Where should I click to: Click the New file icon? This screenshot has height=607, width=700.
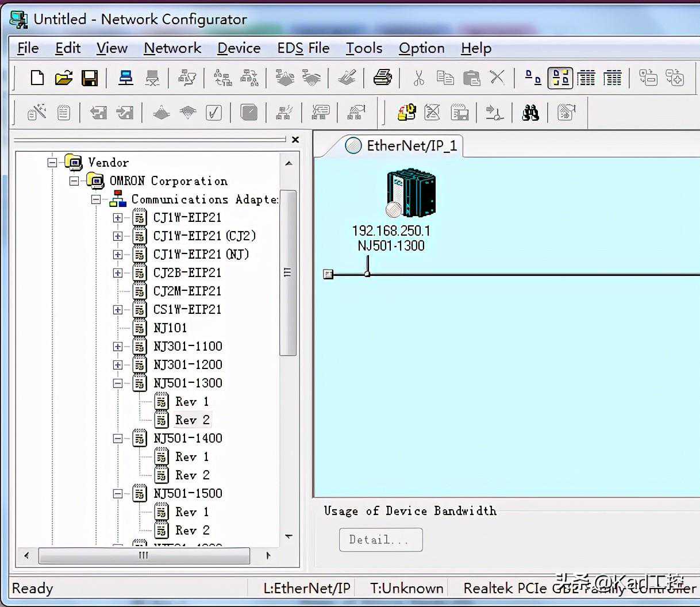(x=37, y=78)
